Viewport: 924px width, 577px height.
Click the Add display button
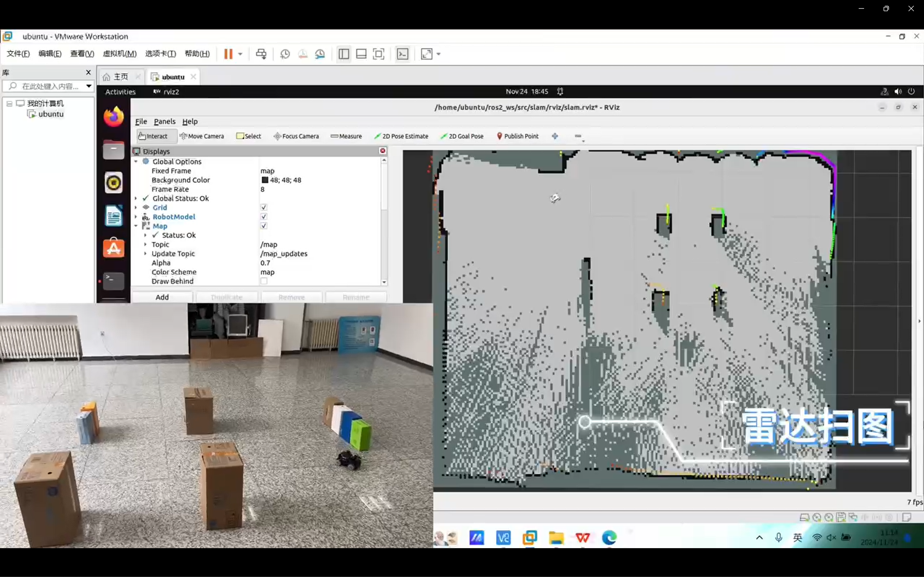click(x=162, y=297)
